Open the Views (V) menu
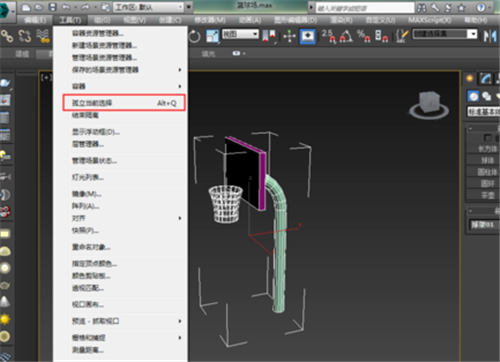This screenshot has height=362, width=500. (x=134, y=20)
